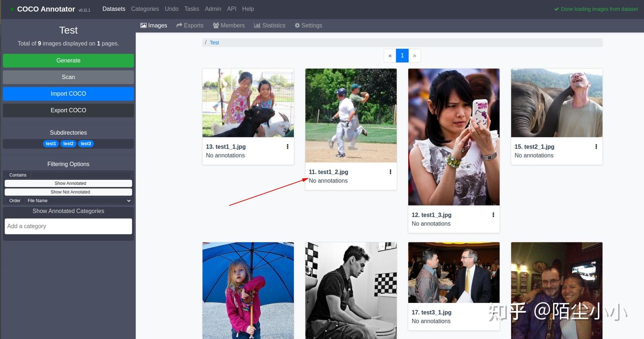Open the test1_3.jpg woman with phone thumbnail
The width and height of the screenshot is (644, 339).
454,137
